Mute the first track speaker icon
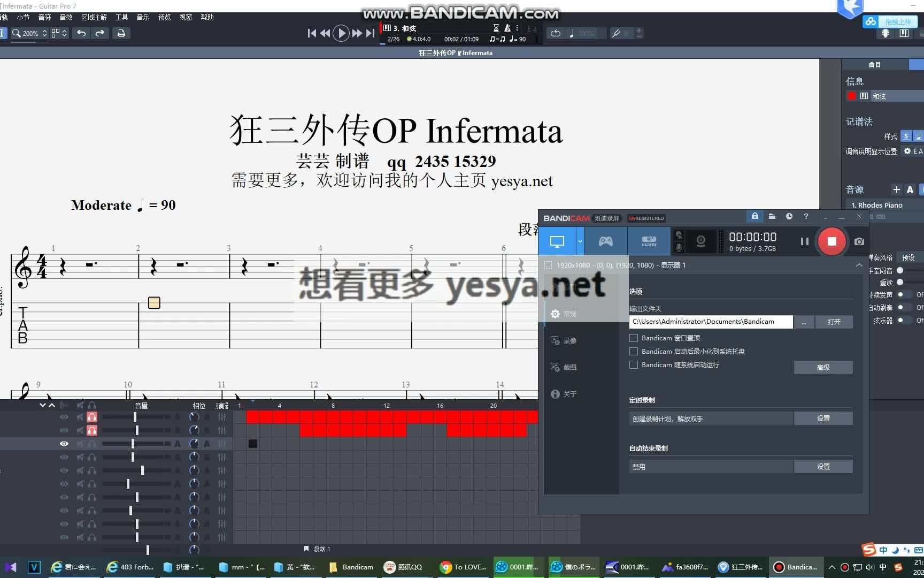The width and height of the screenshot is (924, 578). point(80,417)
